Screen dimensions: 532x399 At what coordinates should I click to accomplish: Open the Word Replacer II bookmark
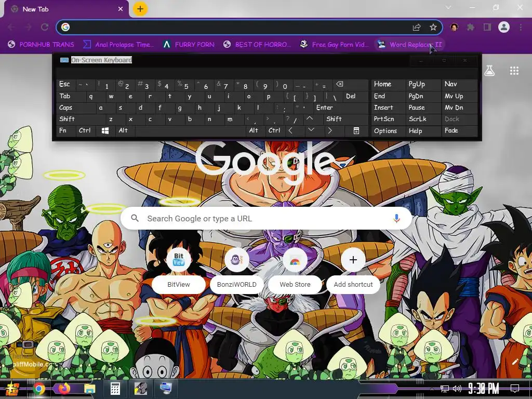pyautogui.click(x=409, y=45)
